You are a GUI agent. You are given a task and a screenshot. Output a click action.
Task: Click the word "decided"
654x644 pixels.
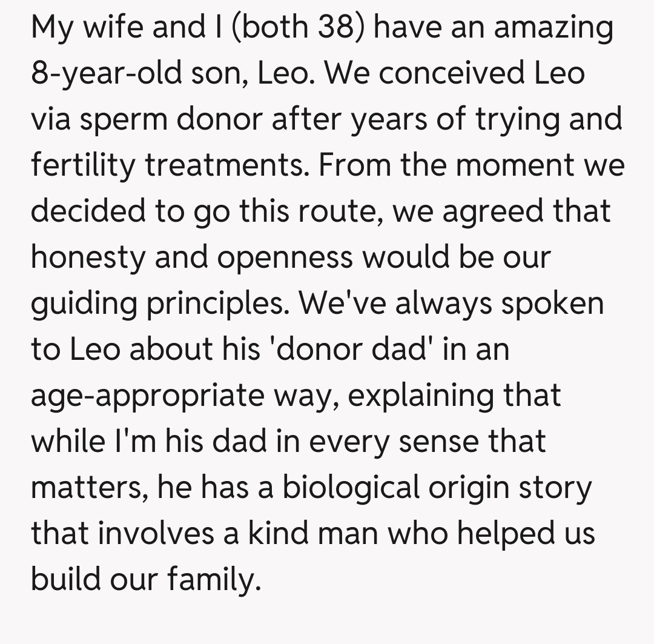click(x=88, y=211)
